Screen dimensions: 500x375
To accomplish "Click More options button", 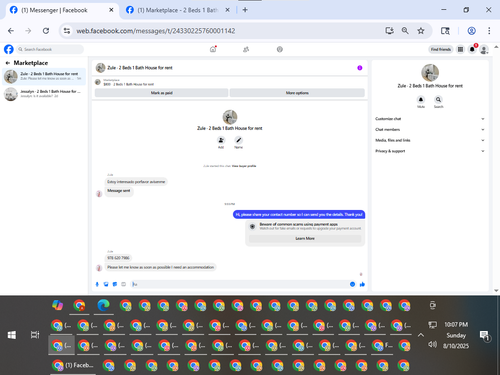I will tap(297, 93).
